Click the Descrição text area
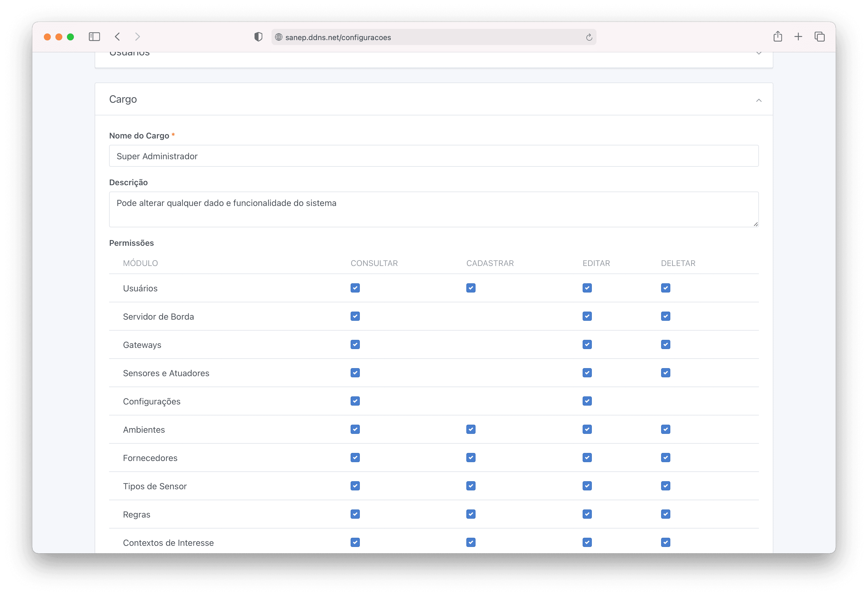 point(433,209)
